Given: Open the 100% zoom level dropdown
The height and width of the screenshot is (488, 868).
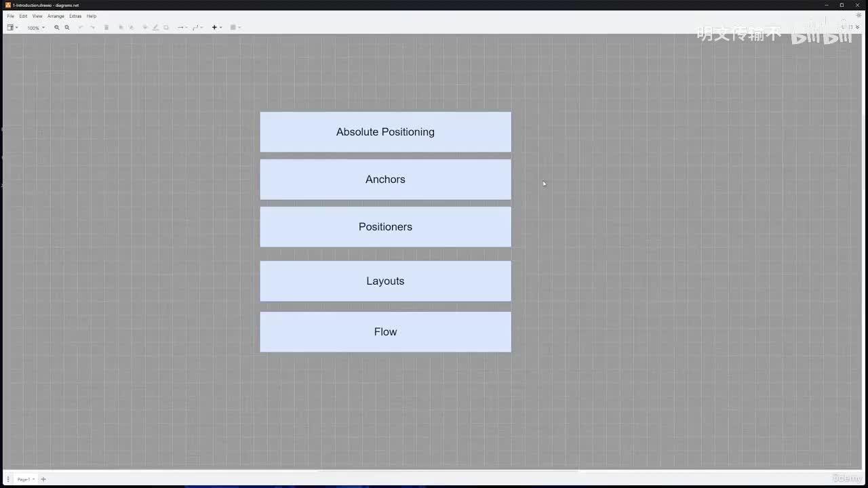Looking at the screenshot, I should pyautogui.click(x=36, y=28).
